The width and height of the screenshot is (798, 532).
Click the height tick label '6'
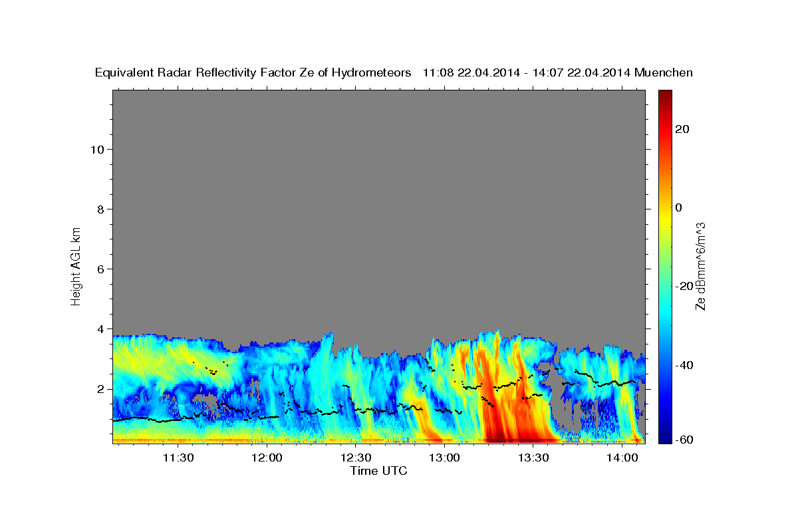(100, 269)
